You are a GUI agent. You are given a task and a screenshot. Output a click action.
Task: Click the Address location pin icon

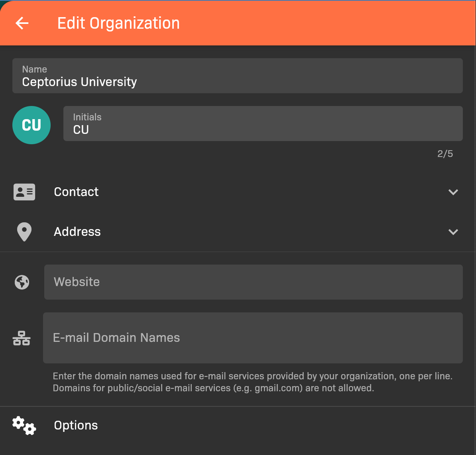pos(24,232)
